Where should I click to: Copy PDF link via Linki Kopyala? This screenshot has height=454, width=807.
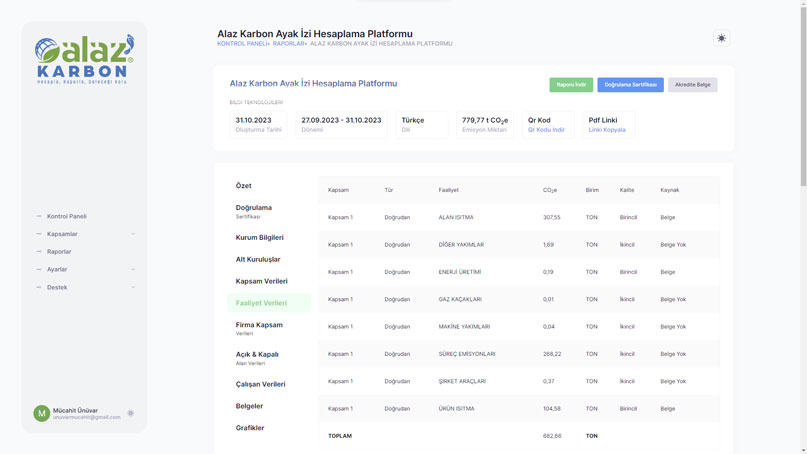point(607,130)
